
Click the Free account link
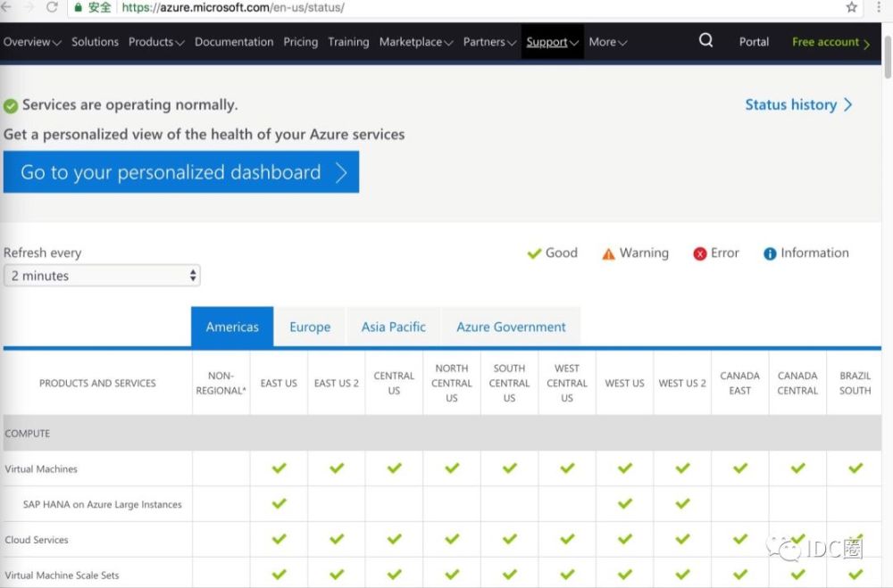830,42
